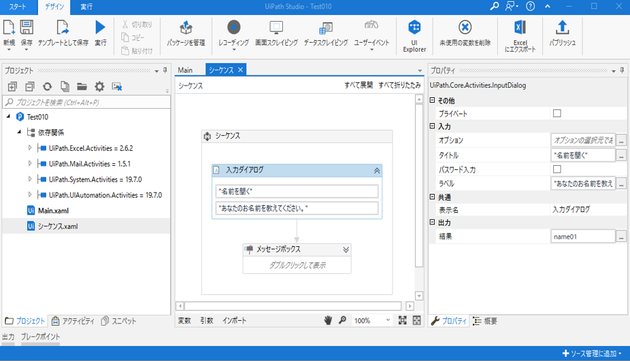Refresh the project tree
The width and height of the screenshot is (630, 361).
[x=47, y=86]
